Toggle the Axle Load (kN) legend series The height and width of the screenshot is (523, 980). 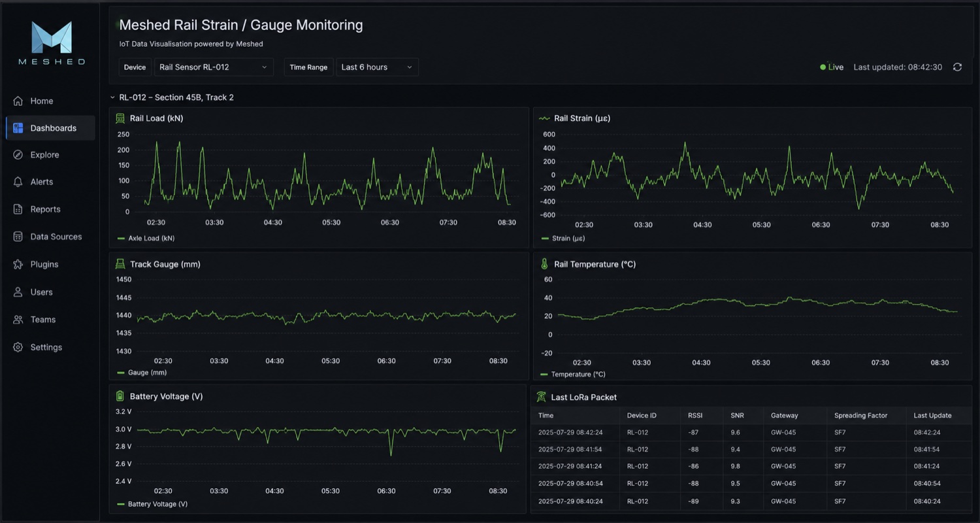click(146, 239)
